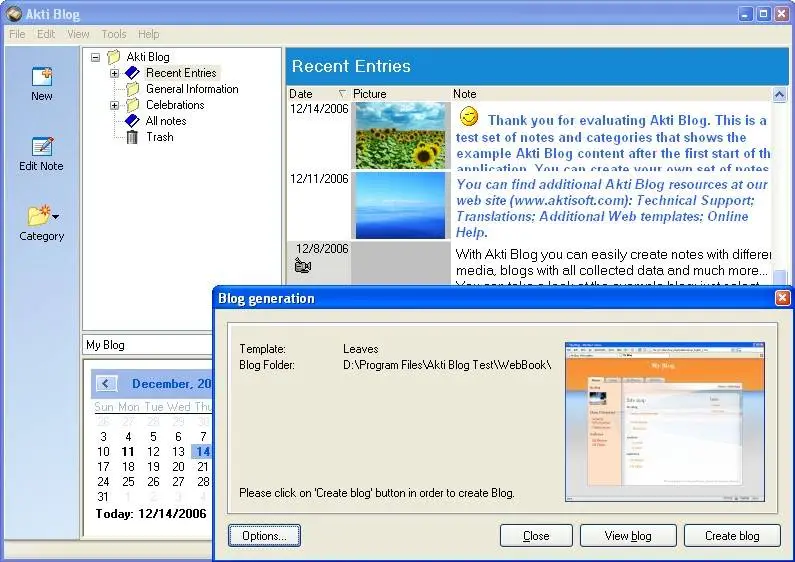Image resolution: width=795 pixels, height=562 pixels.
Task: Open the Tools menu
Action: coord(114,34)
